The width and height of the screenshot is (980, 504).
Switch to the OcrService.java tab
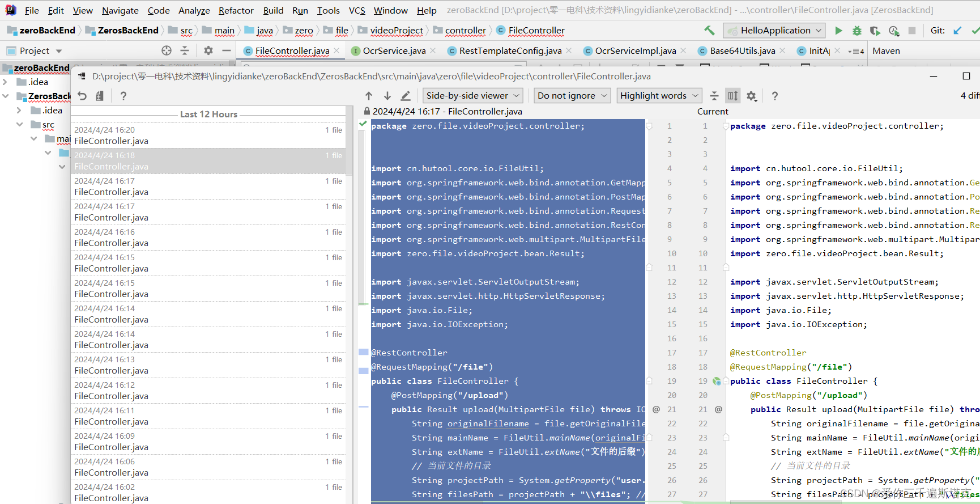click(394, 51)
